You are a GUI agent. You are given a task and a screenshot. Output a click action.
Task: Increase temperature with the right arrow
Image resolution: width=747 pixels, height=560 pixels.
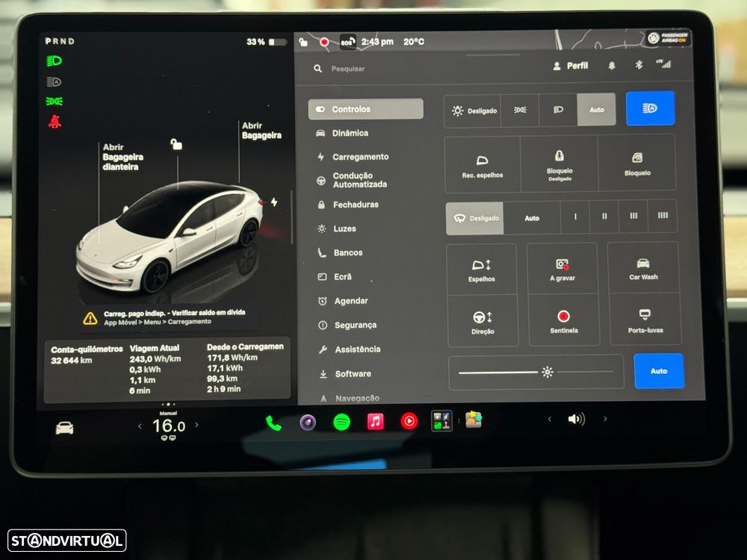pyautogui.click(x=196, y=425)
